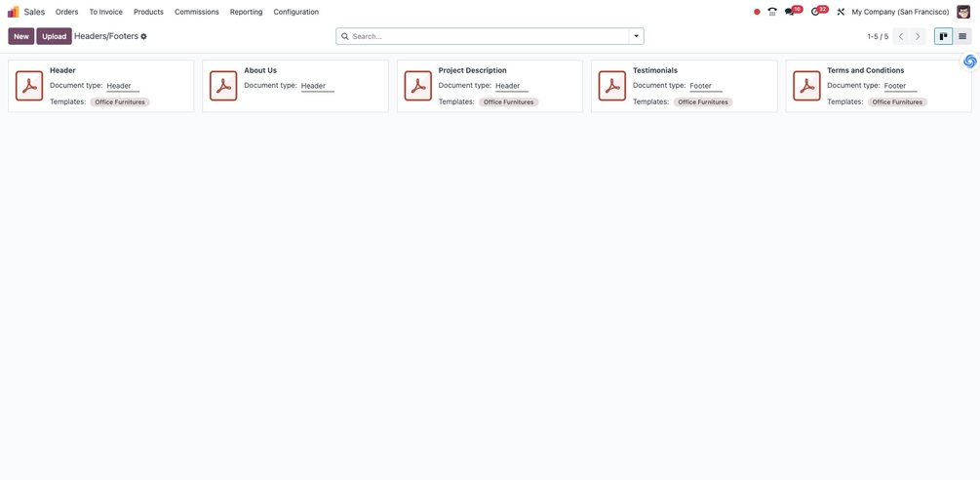Open the Commissions menu
This screenshot has width=980, height=480.
coord(197,12)
